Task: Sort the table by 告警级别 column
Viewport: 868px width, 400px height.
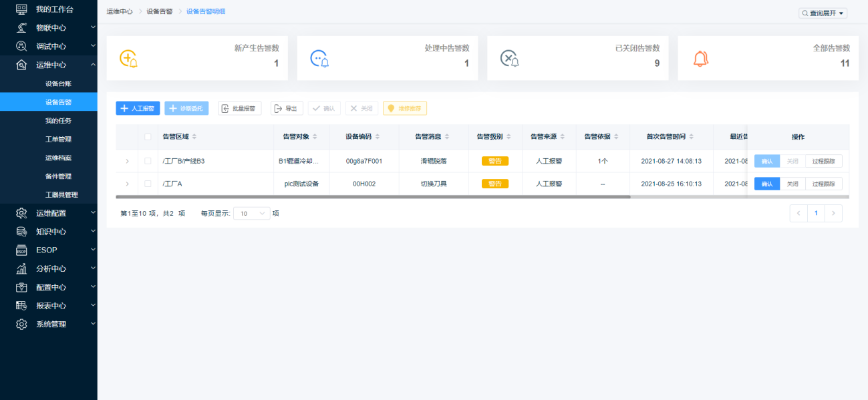Action: pos(492,137)
